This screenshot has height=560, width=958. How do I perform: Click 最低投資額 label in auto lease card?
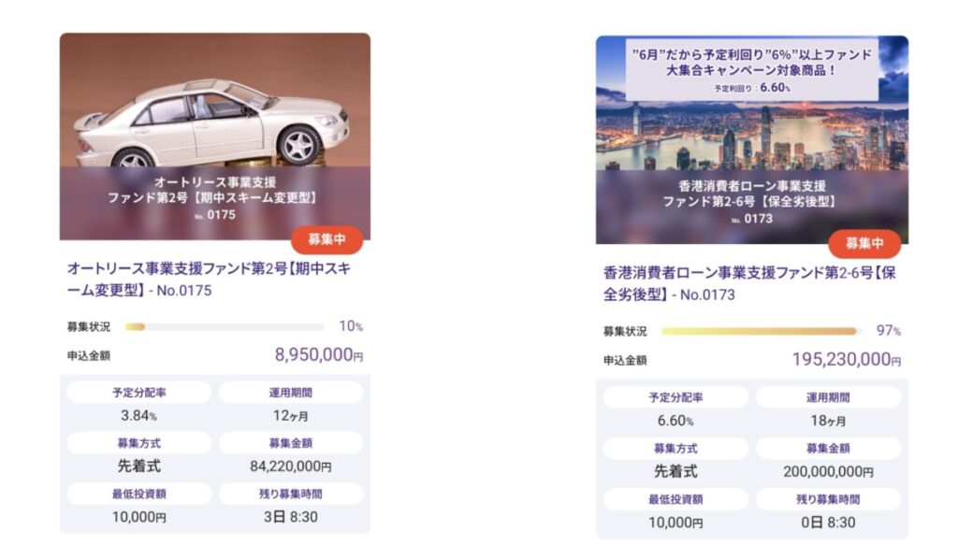(x=138, y=494)
